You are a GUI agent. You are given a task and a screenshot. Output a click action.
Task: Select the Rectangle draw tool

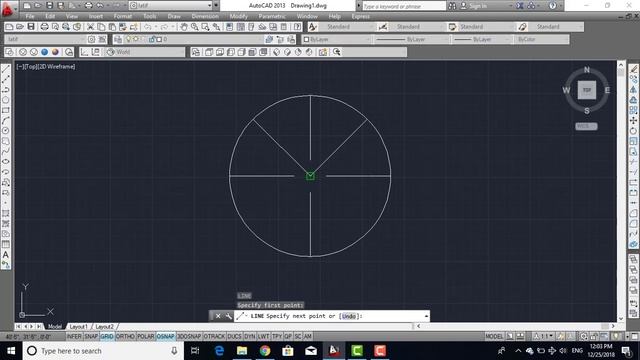pos(6,110)
